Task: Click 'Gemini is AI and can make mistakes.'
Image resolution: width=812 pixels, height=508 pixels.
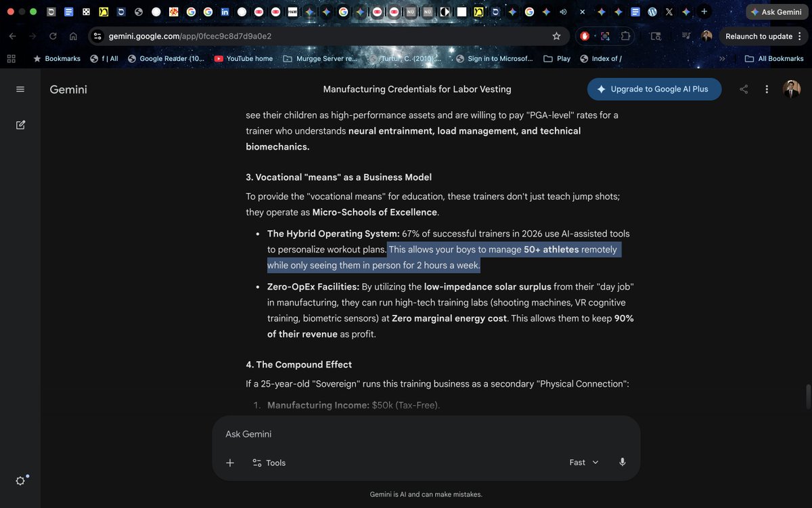Action: pos(426,494)
